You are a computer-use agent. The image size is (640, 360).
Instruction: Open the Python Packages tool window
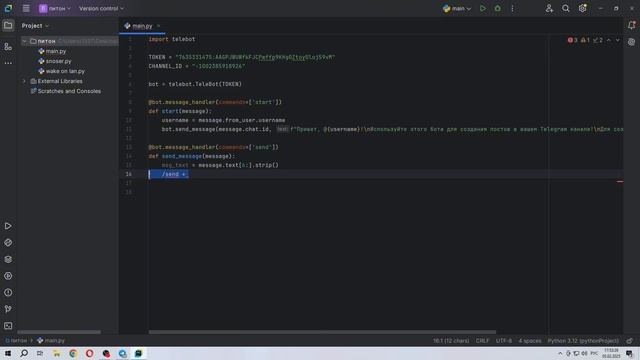(8, 259)
